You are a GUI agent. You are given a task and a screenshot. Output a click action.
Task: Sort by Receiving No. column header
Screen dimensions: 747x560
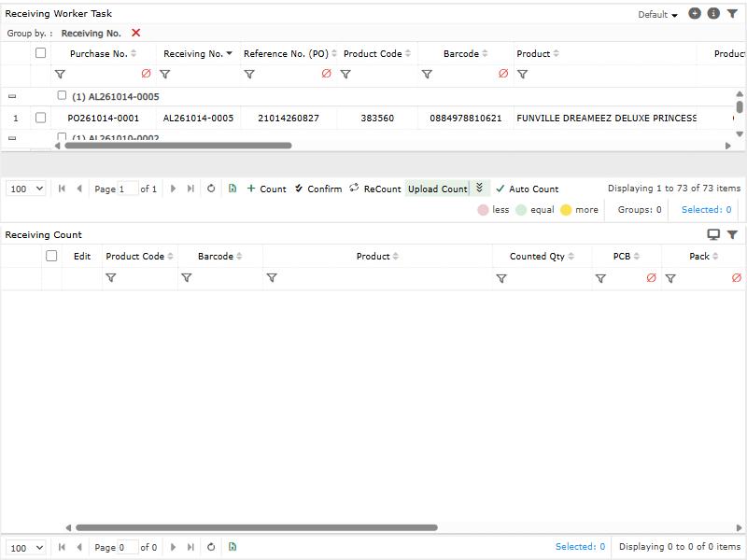pos(198,54)
